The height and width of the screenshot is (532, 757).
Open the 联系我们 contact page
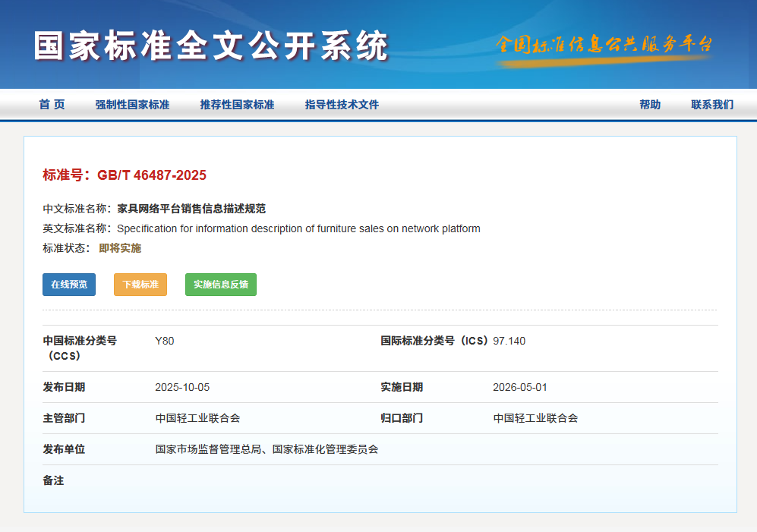click(x=712, y=105)
